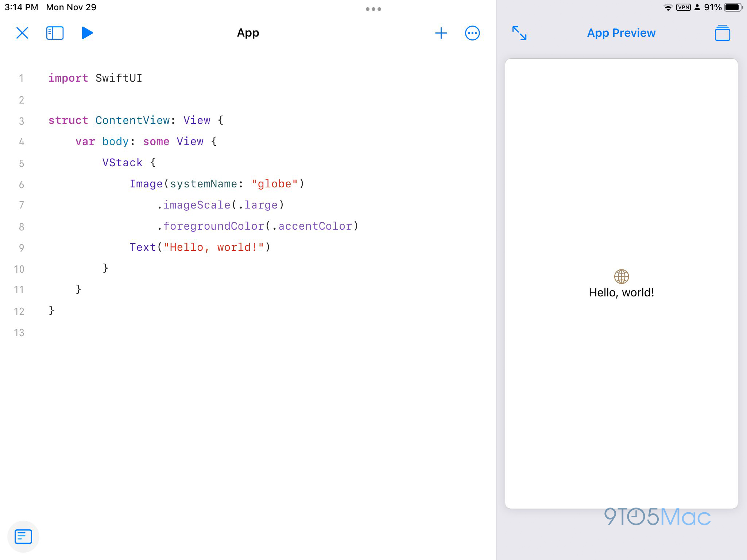Tap the globe symbol in the preview
Screen dimensions: 747x560
[x=621, y=276]
